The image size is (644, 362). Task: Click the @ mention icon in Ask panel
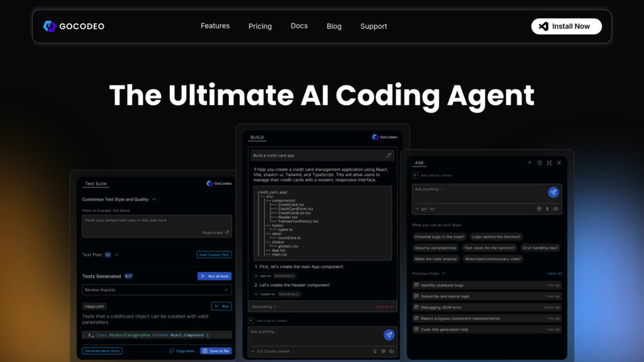coord(539,209)
